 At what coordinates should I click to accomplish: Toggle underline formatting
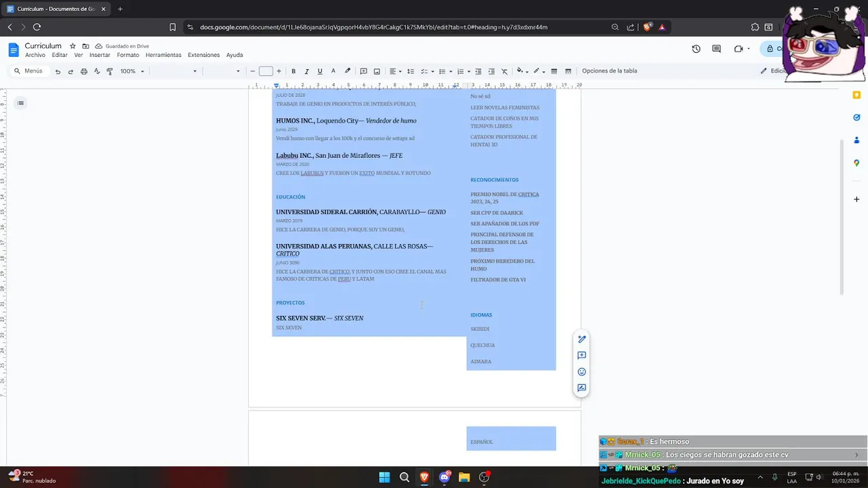point(320,71)
